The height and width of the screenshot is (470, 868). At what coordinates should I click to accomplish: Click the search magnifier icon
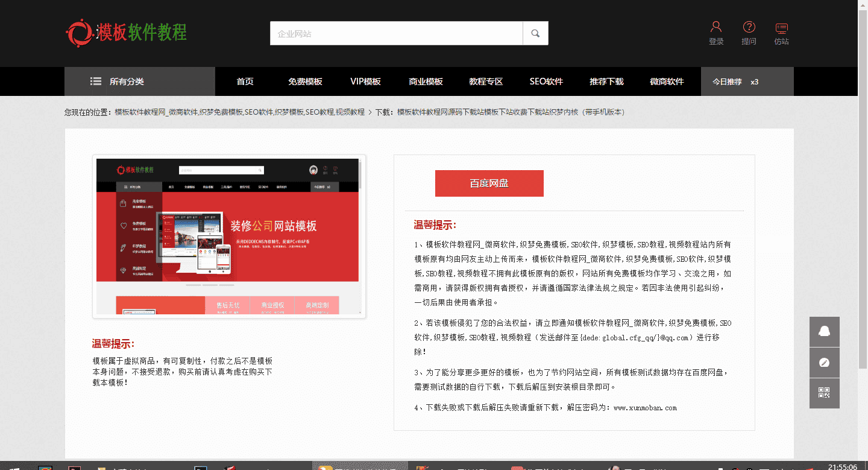coord(535,33)
